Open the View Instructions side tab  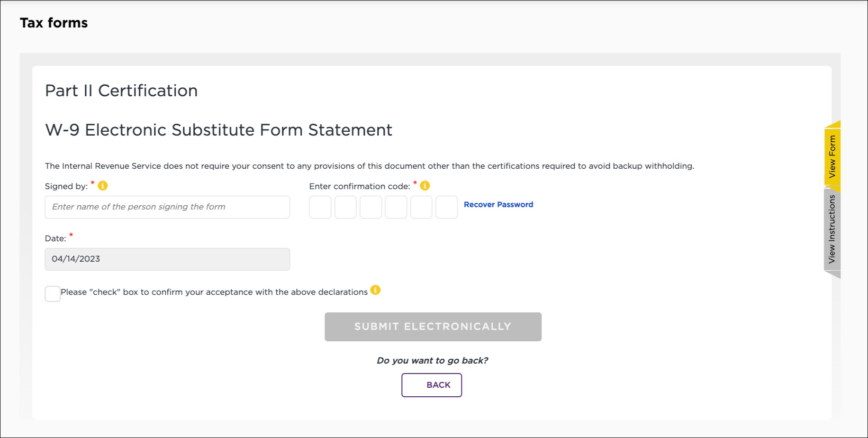coord(832,229)
